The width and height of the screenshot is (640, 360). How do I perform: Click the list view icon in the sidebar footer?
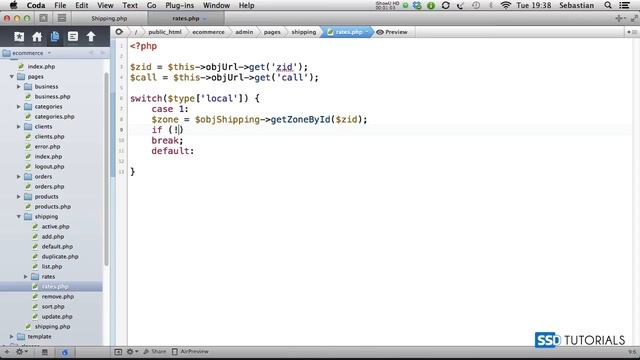click(44, 352)
